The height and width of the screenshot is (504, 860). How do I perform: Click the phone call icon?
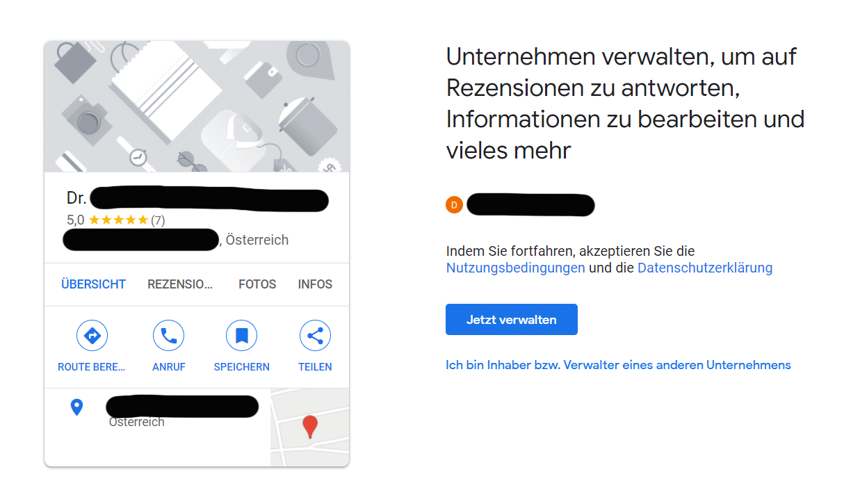pyautogui.click(x=169, y=336)
